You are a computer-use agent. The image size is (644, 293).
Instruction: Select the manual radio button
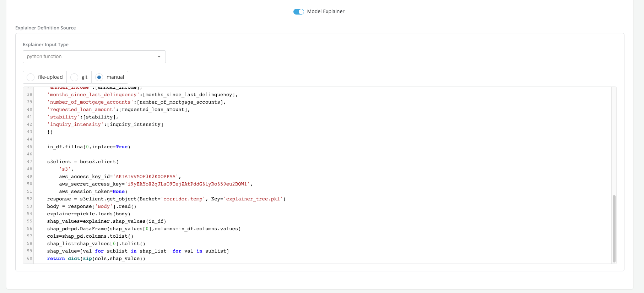[99, 77]
